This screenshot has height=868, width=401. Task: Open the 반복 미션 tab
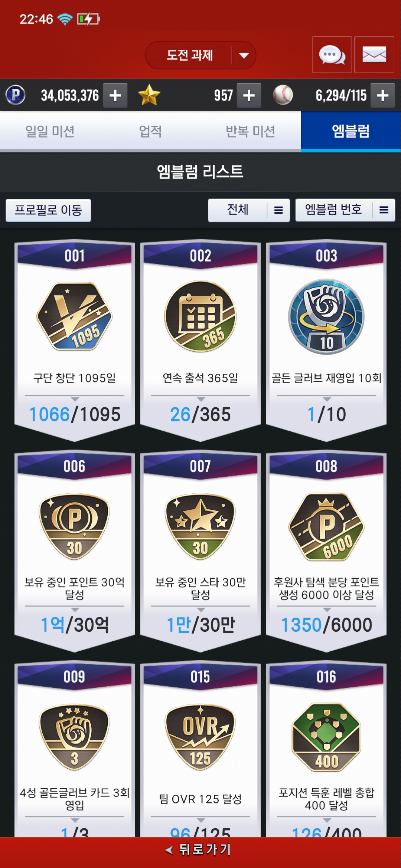pos(251,131)
